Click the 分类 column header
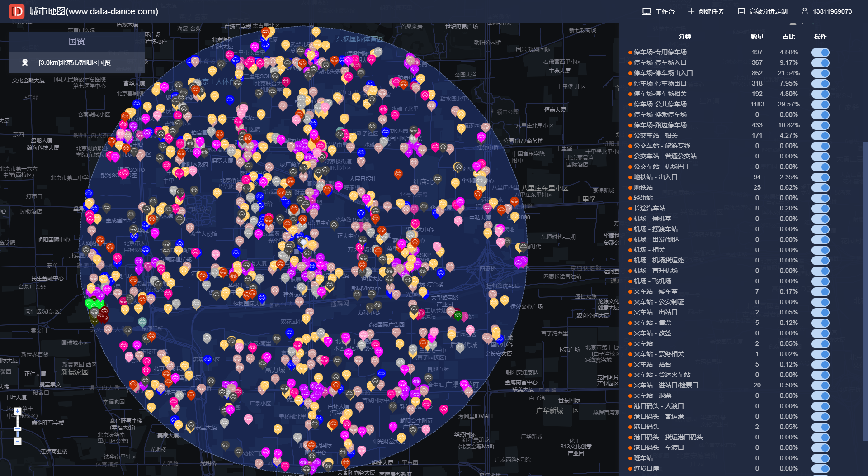The image size is (868, 476). coord(684,37)
